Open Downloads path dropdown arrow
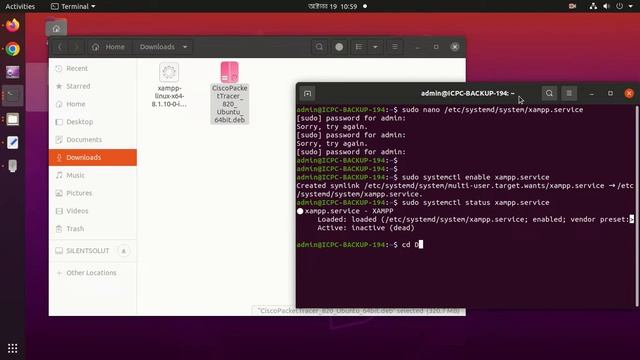640x360 pixels. [x=185, y=47]
